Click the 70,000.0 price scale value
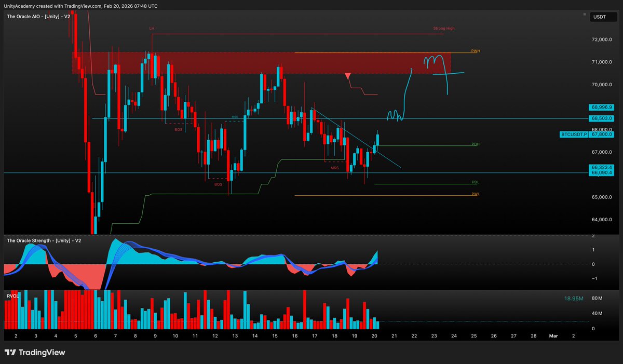The image size is (623, 364). (602, 85)
